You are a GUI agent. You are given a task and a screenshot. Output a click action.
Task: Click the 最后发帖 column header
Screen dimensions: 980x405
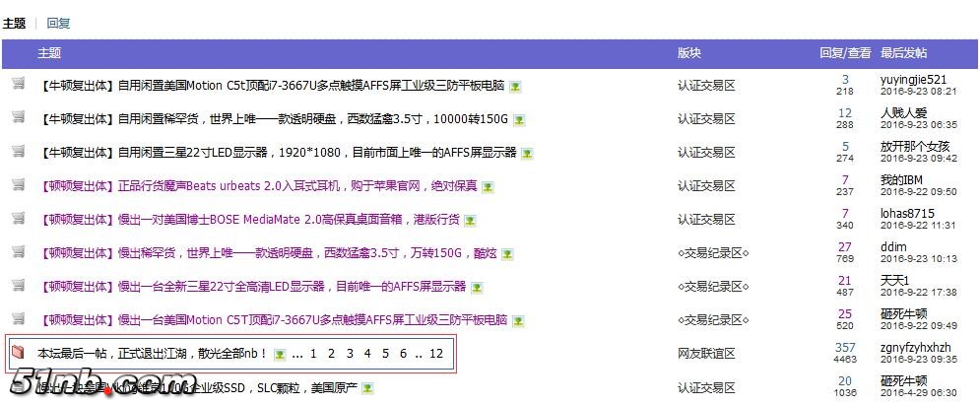(x=903, y=53)
